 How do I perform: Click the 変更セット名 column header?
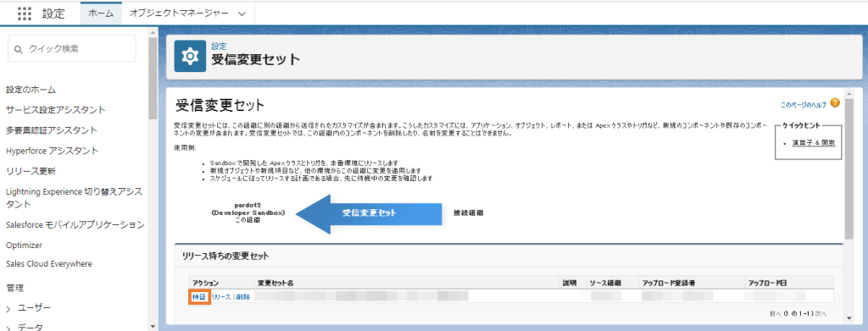pos(275,283)
